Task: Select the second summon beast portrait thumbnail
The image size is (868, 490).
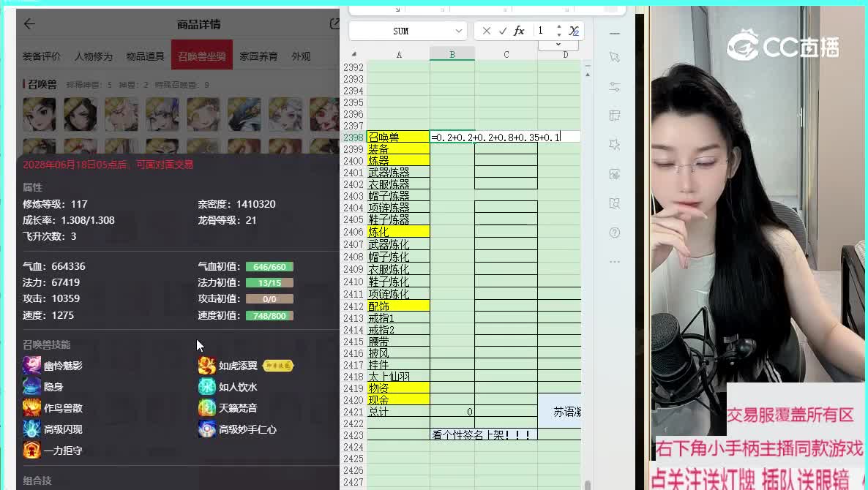Action: [81, 115]
